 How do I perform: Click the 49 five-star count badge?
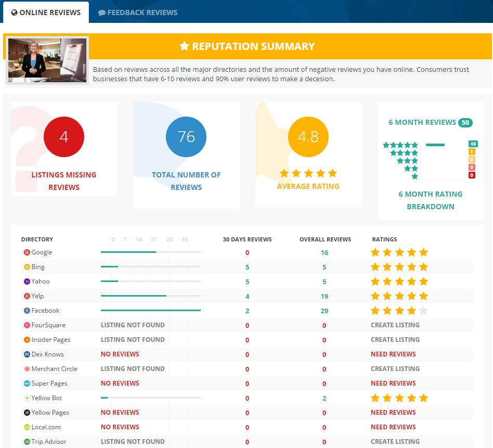[x=473, y=144]
